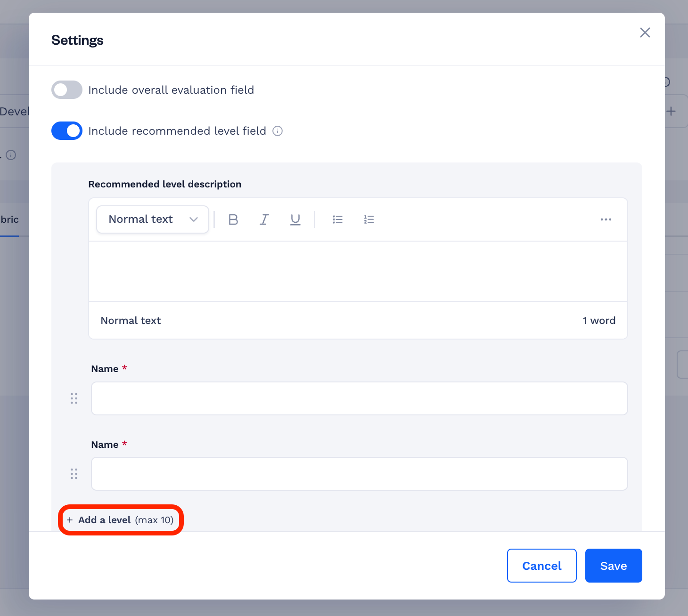Click the plus icon in the background page
The image size is (688, 616).
click(671, 111)
